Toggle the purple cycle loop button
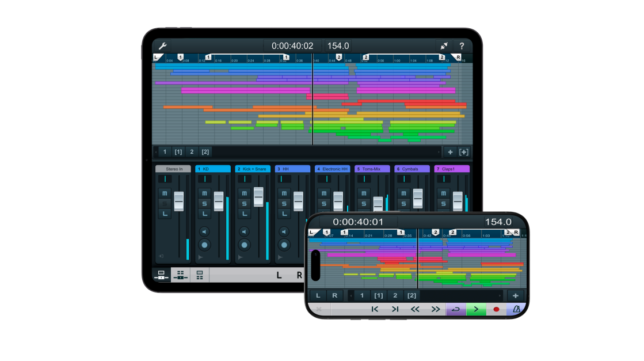 pos(456,309)
